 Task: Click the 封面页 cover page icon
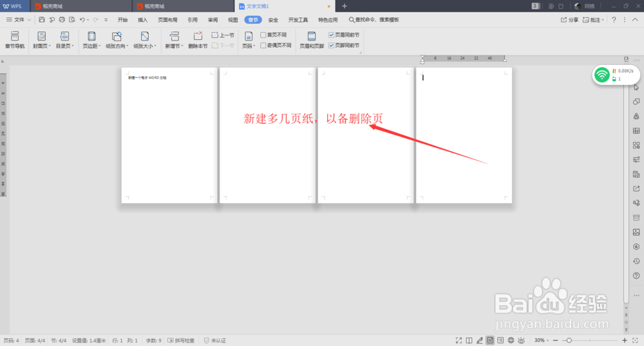pos(41,37)
